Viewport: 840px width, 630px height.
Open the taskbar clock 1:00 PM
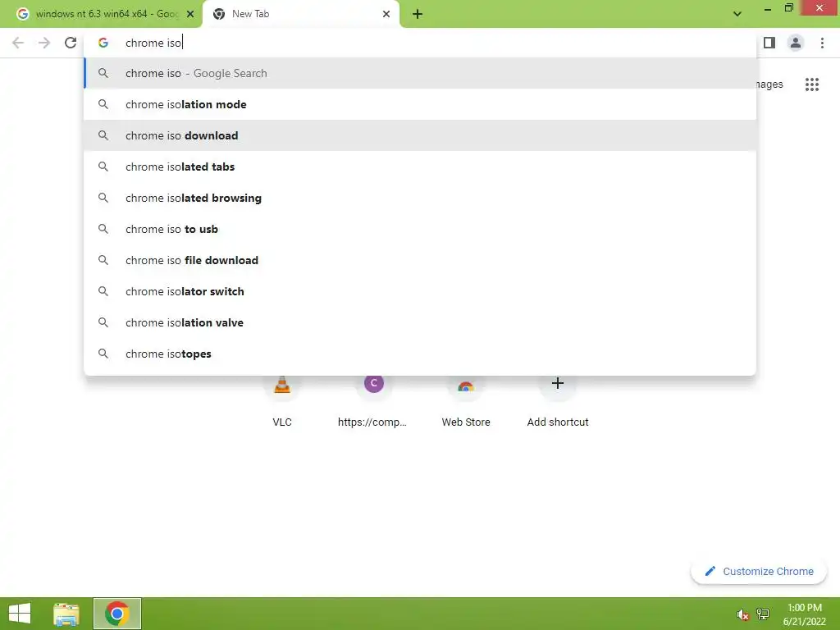[805, 614]
